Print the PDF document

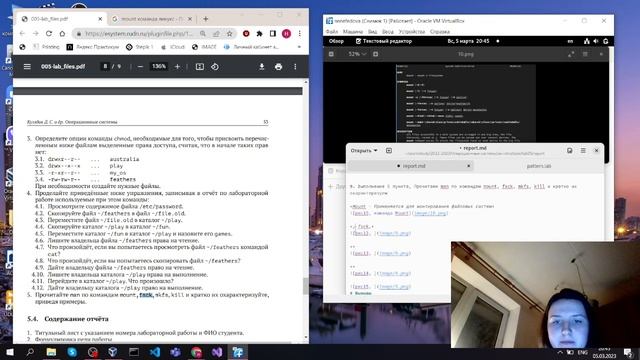[x=278, y=67]
